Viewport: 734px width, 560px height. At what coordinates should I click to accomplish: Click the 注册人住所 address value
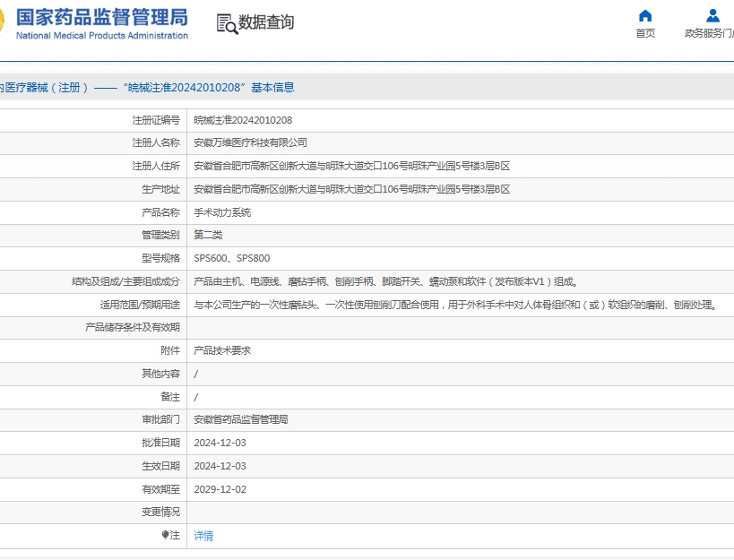pos(351,166)
